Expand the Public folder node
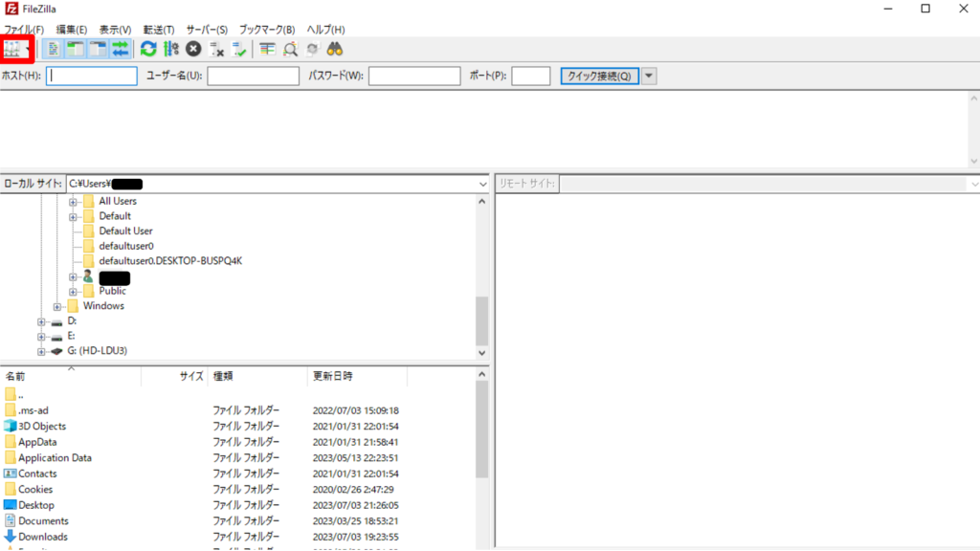This screenshot has width=980, height=551. [x=73, y=292]
